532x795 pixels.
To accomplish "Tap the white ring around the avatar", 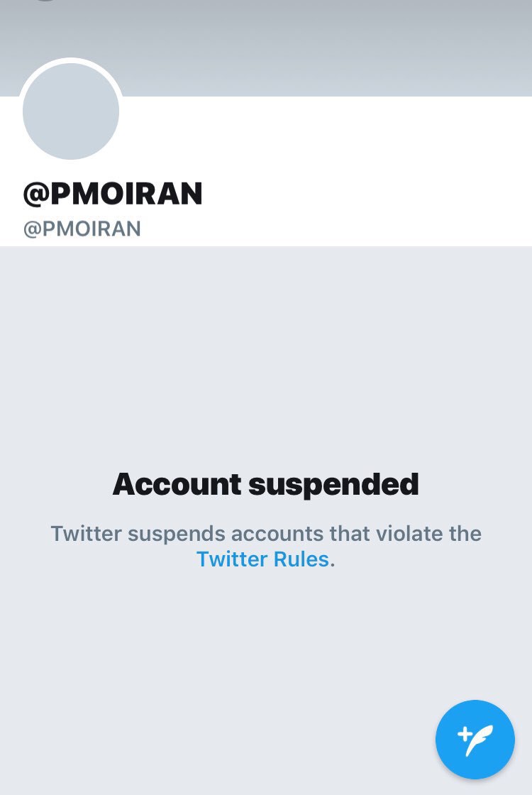I will tap(71, 60).
